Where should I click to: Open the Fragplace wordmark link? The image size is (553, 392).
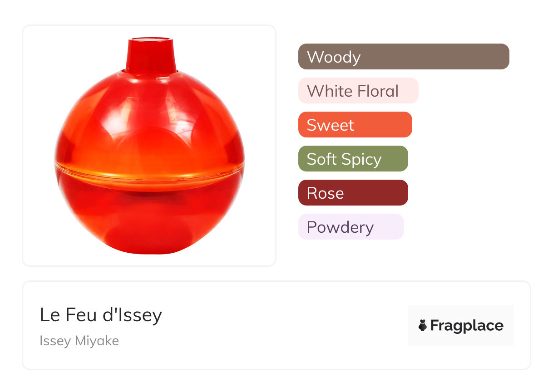467,325
